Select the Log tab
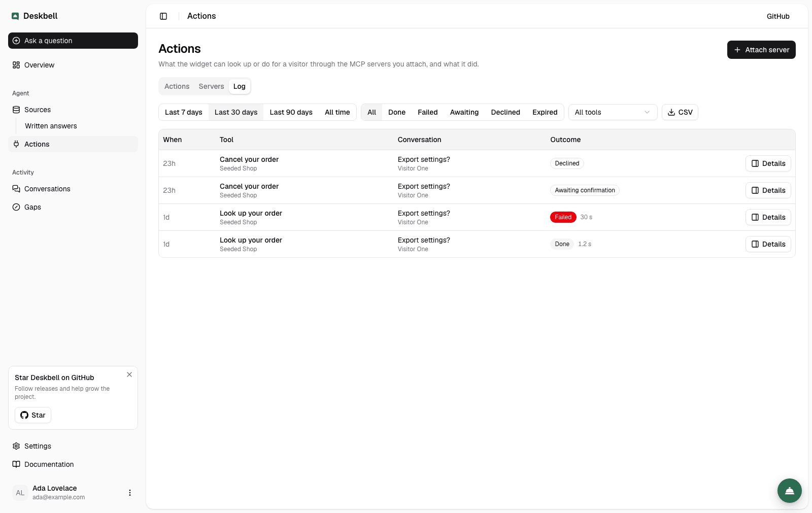812x513 pixels. click(x=240, y=86)
